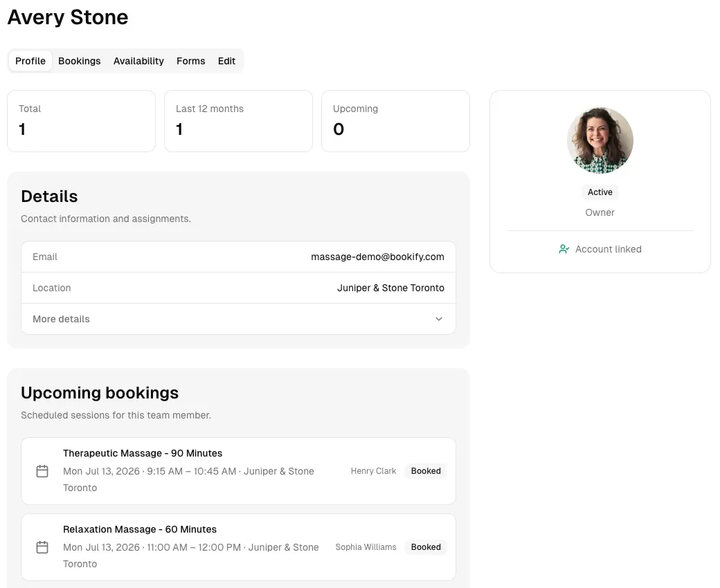Switch to the Bookings tab
Viewport: 720px width, 588px height.
80,61
